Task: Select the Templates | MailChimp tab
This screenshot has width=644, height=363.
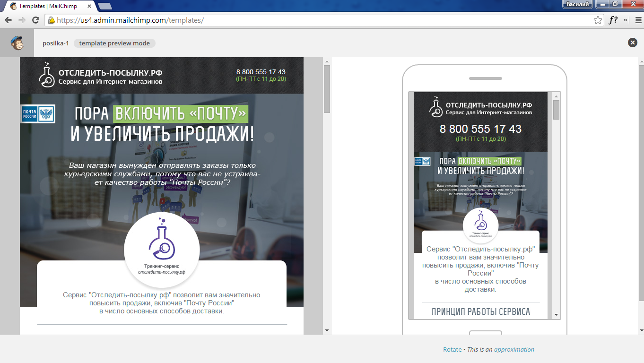Action: (x=49, y=6)
